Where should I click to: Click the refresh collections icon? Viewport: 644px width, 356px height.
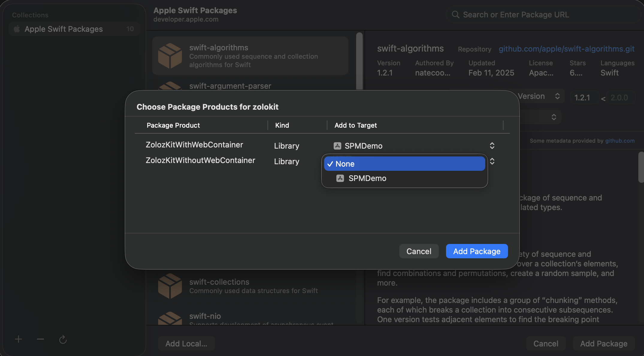point(63,340)
